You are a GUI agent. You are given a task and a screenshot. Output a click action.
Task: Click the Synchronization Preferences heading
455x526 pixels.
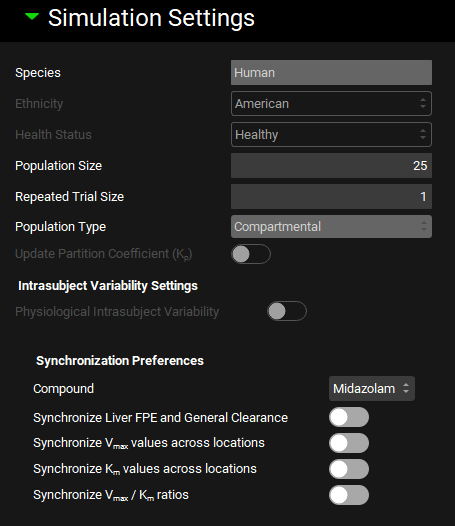click(x=120, y=361)
